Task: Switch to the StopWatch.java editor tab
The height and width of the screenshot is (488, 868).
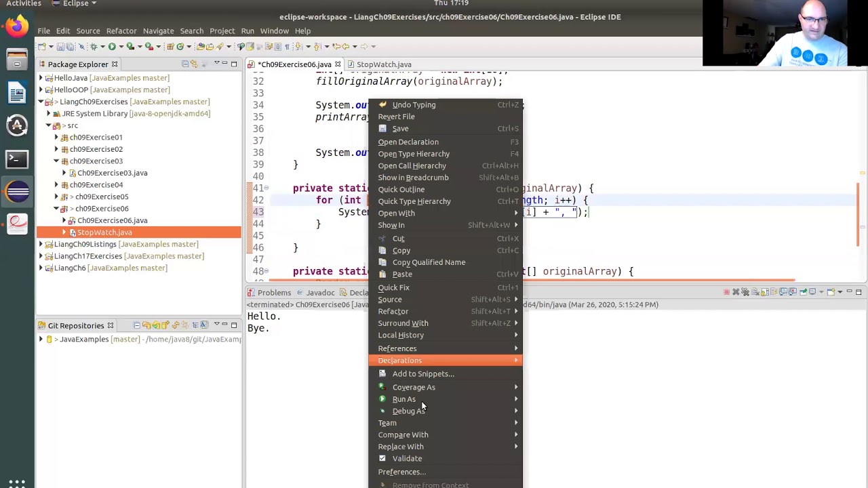Action: (x=384, y=64)
